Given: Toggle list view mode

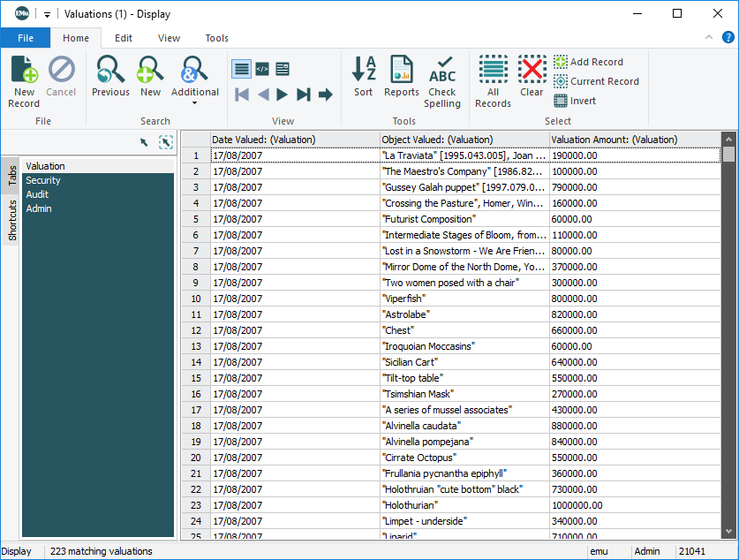Looking at the screenshot, I should 241,69.
